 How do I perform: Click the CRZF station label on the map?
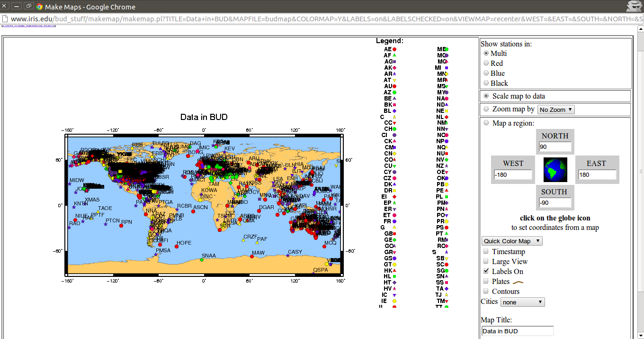pyautogui.click(x=250, y=237)
